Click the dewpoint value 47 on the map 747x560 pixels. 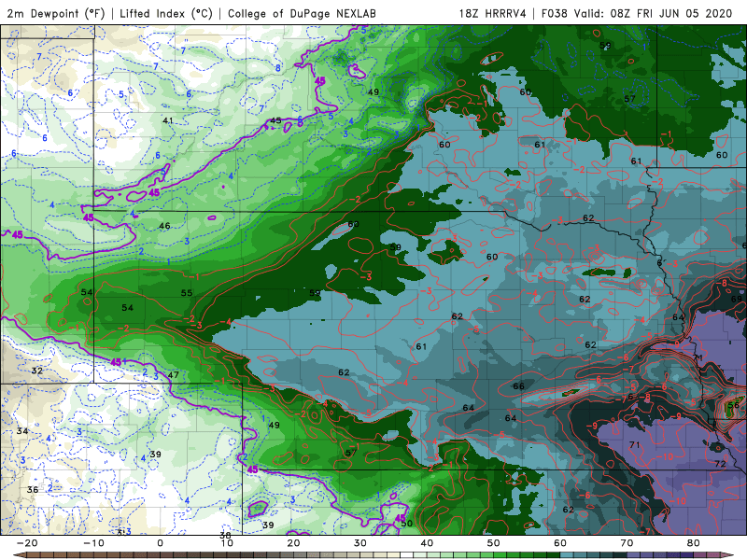click(174, 375)
